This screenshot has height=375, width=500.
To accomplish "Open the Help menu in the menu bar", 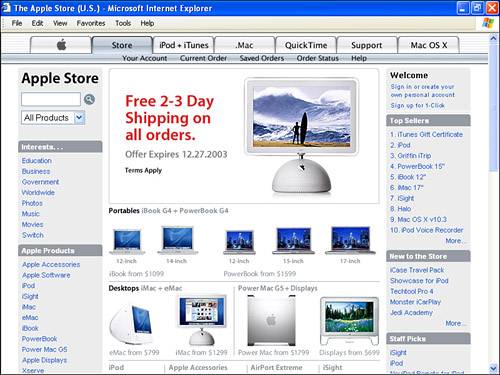I will 147,23.
